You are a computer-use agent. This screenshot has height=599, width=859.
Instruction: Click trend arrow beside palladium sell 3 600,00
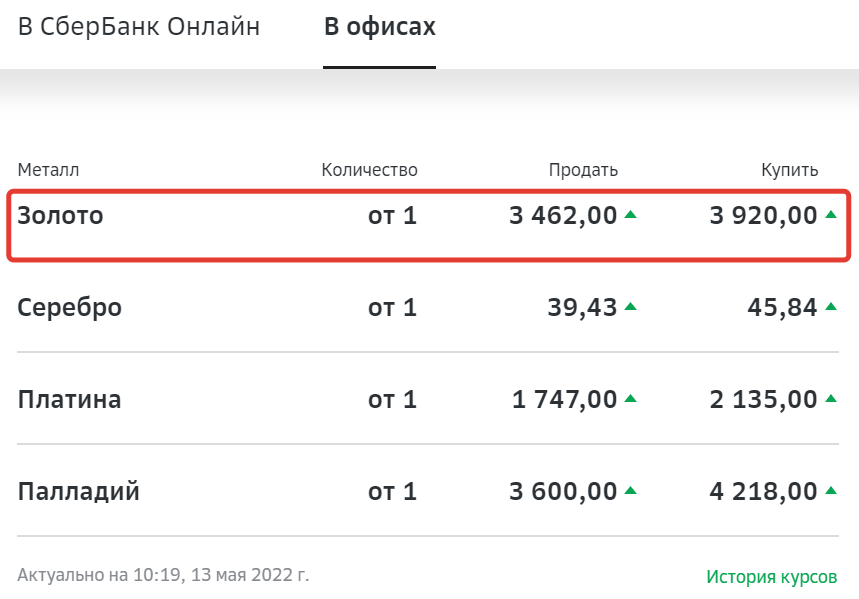point(630,491)
